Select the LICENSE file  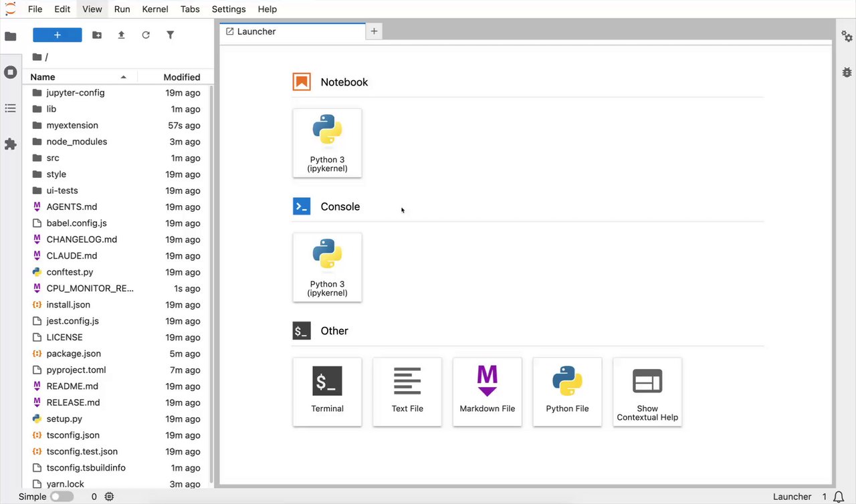click(116, 338)
